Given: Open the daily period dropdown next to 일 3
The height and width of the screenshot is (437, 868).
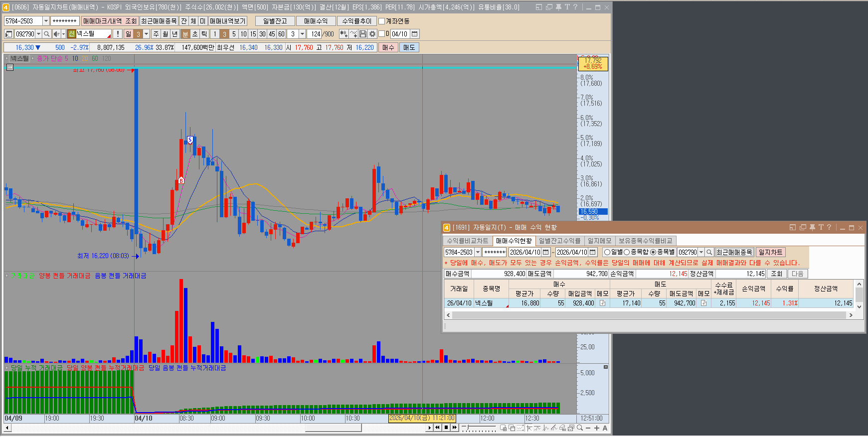Looking at the screenshot, I should (146, 34).
